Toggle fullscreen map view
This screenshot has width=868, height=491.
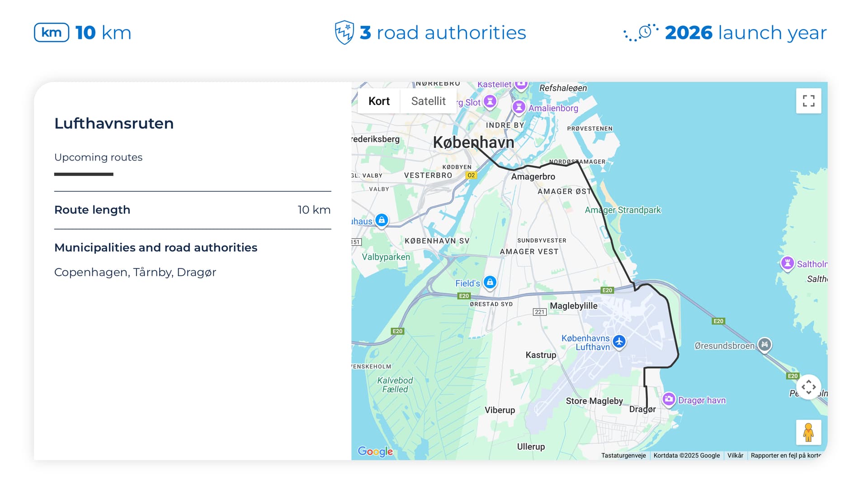point(808,100)
